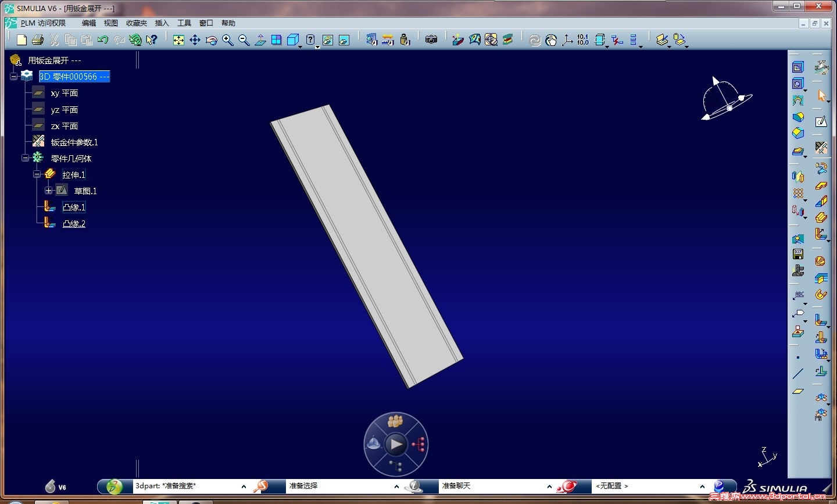This screenshot has width=837, height=504.
Task: Expand the 草图.1 tree node
Action: click(48, 190)
